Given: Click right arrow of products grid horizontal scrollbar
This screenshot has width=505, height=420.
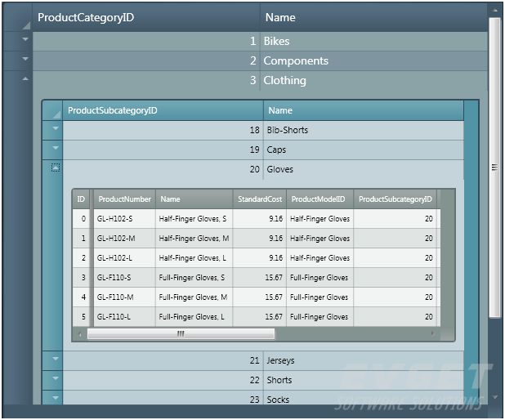Looking at the screenshot, I should click(432, 333).
